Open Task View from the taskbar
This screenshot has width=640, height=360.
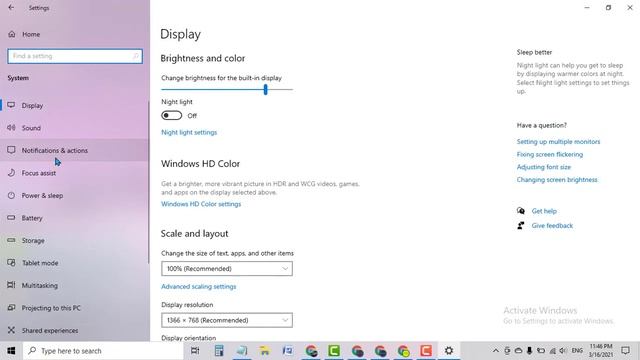tap(195, 351)
